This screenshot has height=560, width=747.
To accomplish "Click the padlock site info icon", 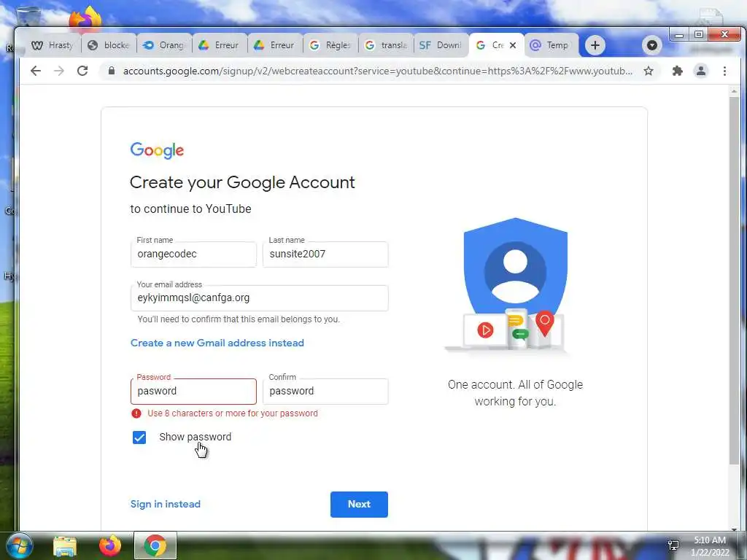I will [x=112, y=71].
